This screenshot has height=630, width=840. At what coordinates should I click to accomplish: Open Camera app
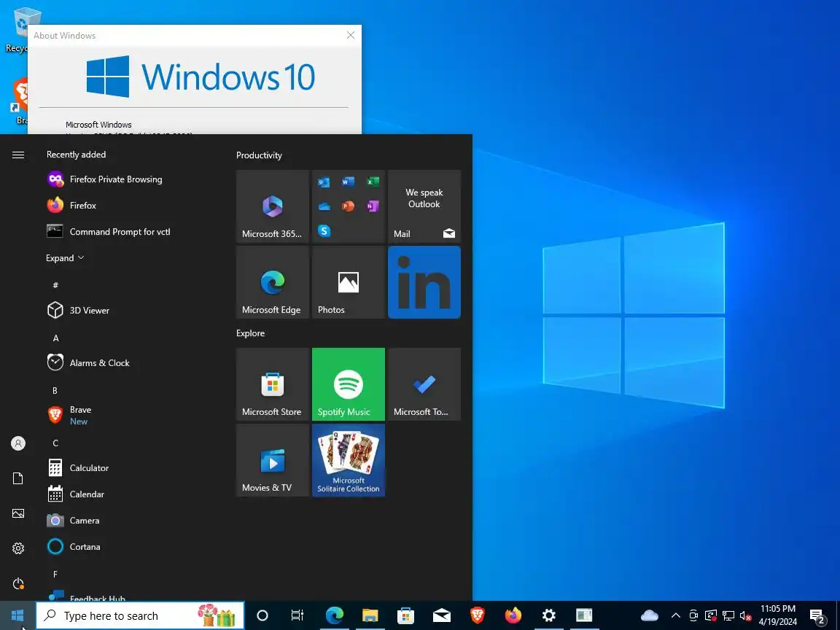pos(131,520)
